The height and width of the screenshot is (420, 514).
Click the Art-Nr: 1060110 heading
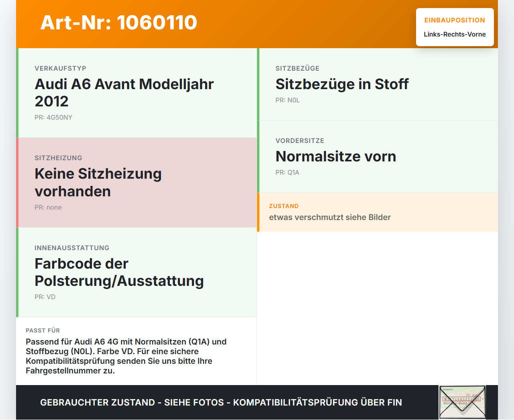tap(119, 22)
